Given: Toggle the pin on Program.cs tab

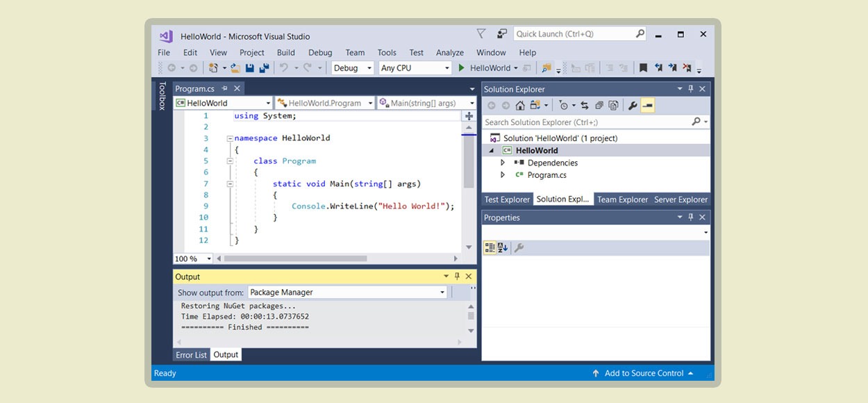Looking at the screenshot, I should tap(224, 88).
